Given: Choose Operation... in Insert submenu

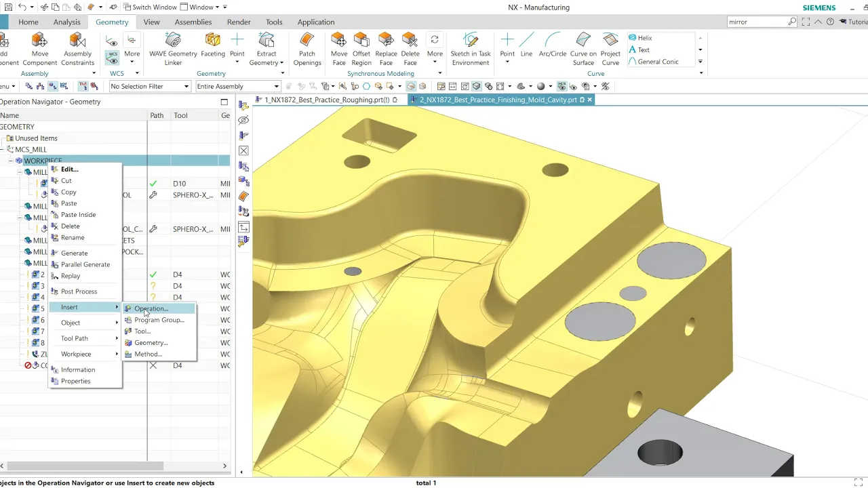Looking at the screenshot, I should pyautogui.click(x=159, y=308).
